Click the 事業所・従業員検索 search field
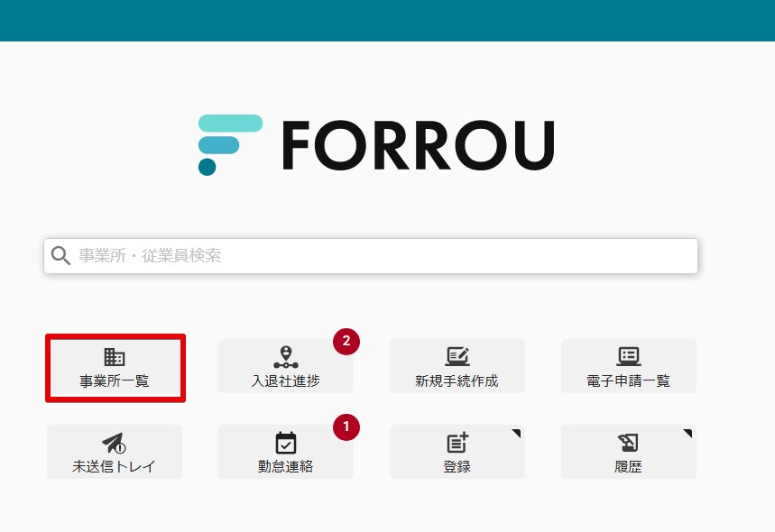The height and width of the screenshot is (532, 775). tap(371, 256)
